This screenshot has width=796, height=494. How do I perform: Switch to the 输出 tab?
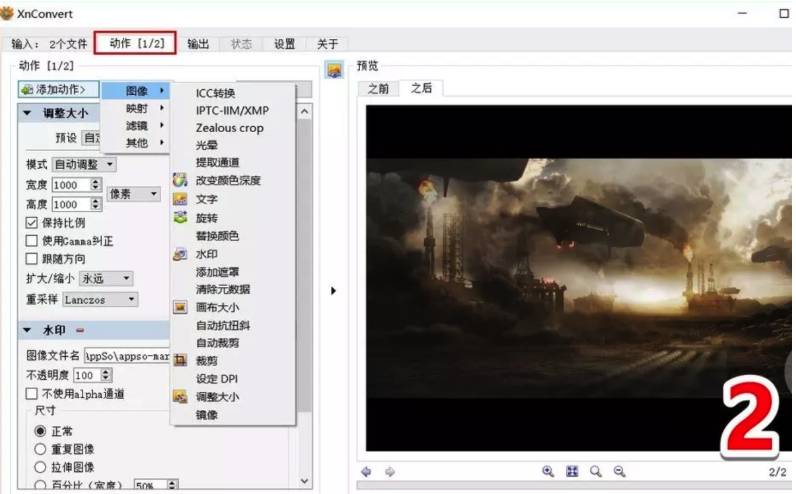[x=198, y=44]
